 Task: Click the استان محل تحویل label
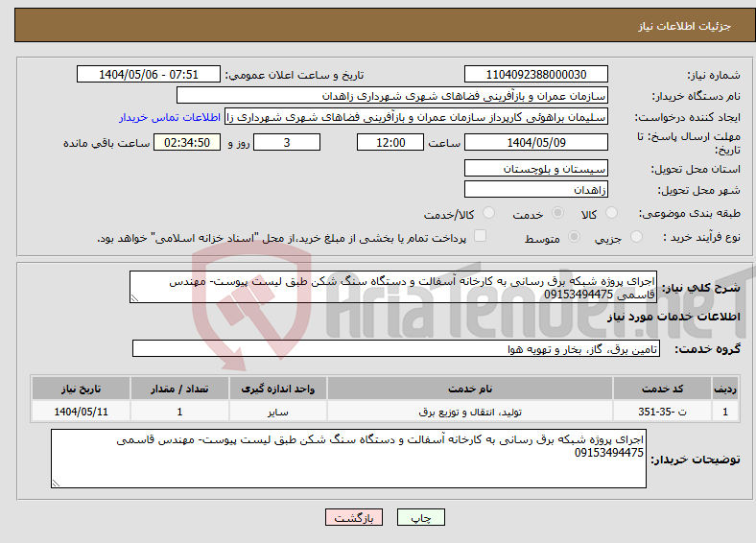pyautogui.click(x=696, y=169)
